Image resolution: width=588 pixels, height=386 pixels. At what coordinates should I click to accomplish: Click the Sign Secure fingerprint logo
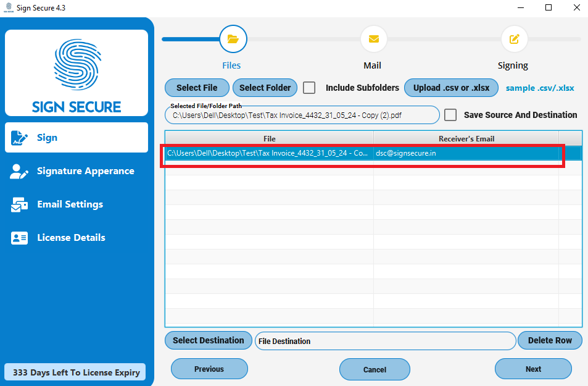pyautogui.click(x=77, y=64)
